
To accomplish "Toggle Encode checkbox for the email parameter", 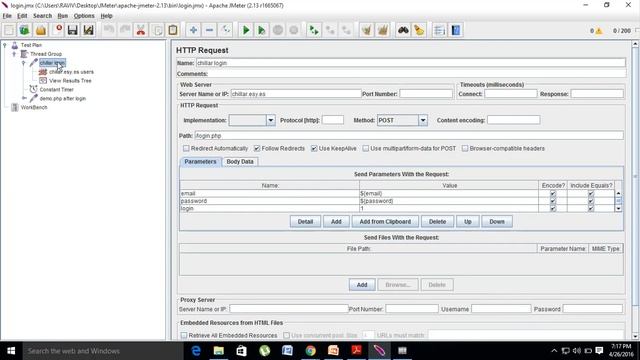I will click(553, 193).
